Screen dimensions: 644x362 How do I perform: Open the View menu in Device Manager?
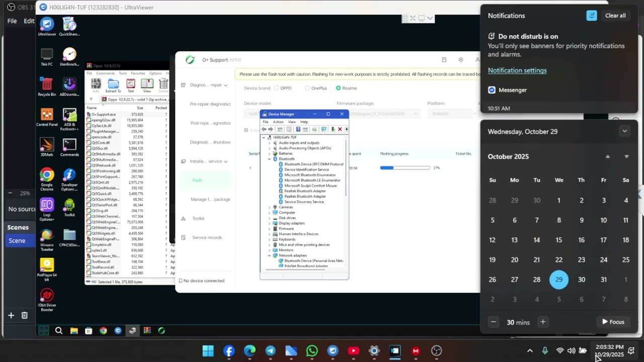[x=292, y=122]
